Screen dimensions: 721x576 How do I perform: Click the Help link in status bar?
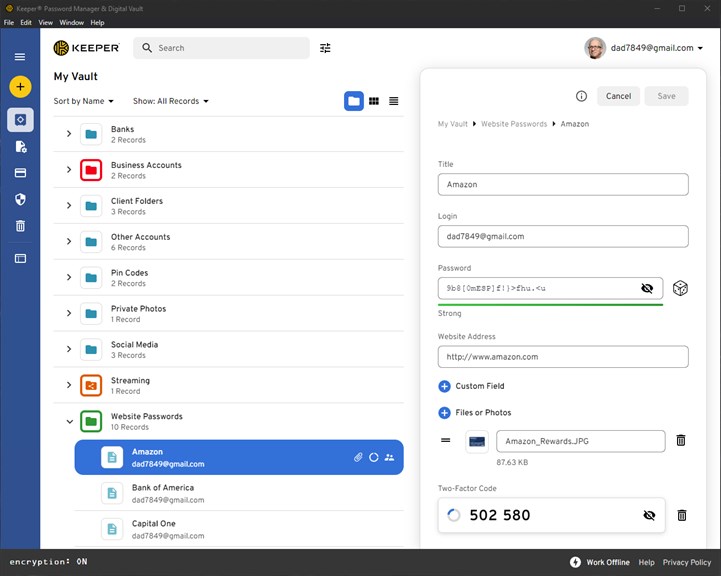pos(646,562)
